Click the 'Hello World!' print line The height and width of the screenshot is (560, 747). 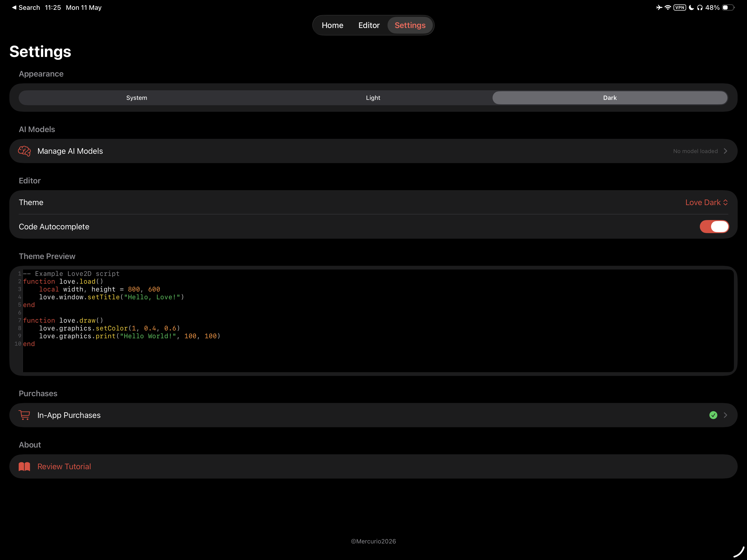pos(130,336)
